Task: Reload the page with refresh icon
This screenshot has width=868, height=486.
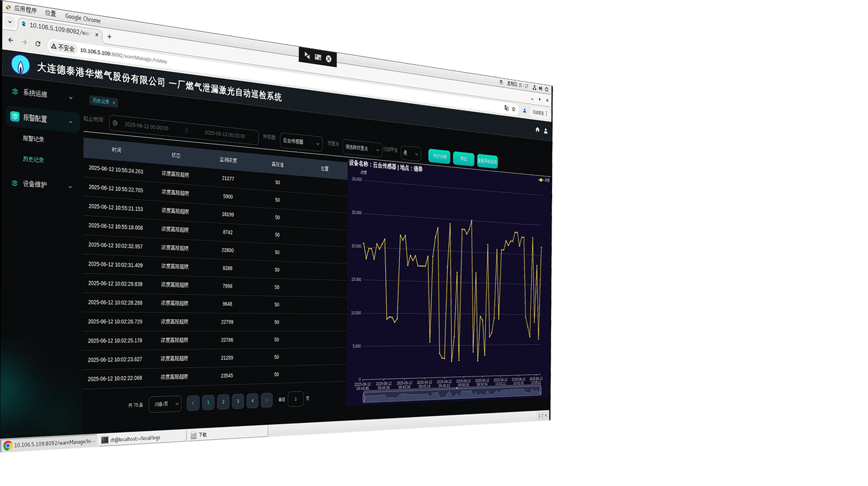Action: tap(38, 44)
